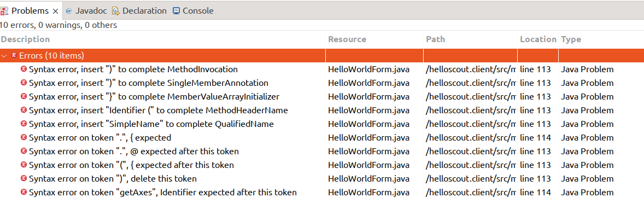Click the Errors group red error icon
Screen dimensions: 644x215
click(14, 55)
